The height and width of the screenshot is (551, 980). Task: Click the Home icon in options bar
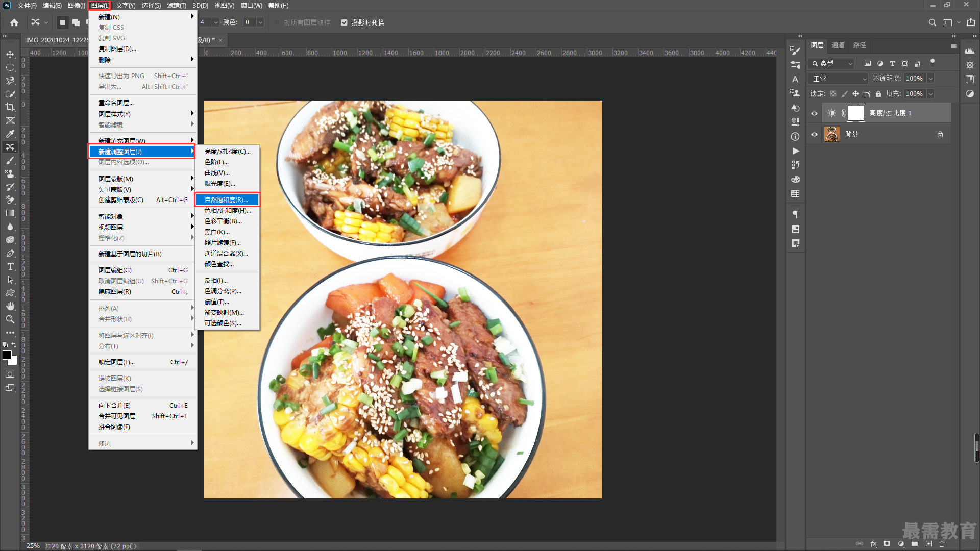[x=14, y=22]
